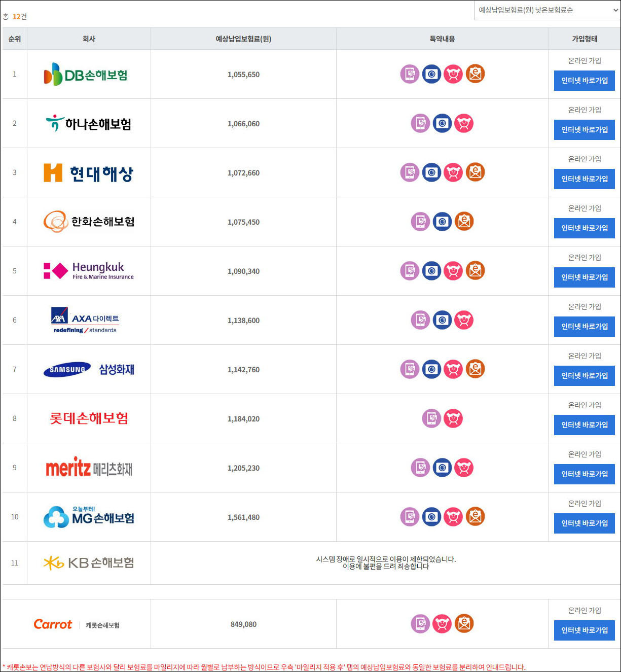Click the pink child icon in the Carrot row
The width and height of the screenshot is (621, 672).
[443, 624]
